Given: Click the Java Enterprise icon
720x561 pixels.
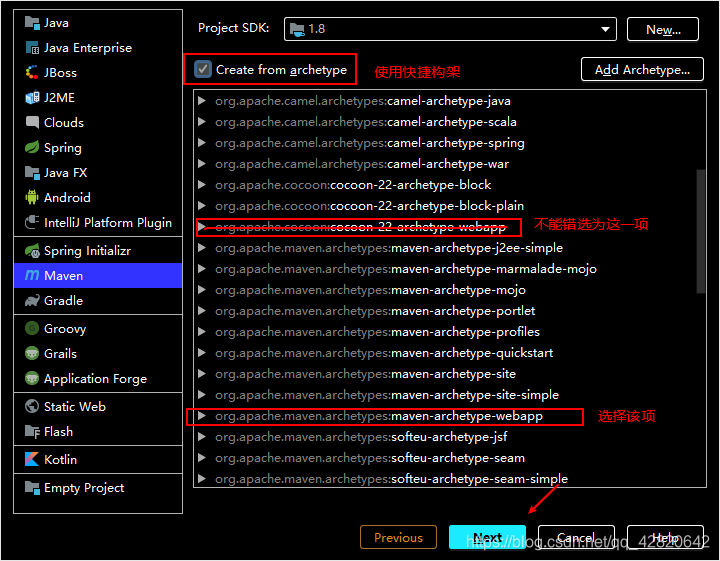Looking at the screenshot, I should pyautogui.click(x=32, y=48).
